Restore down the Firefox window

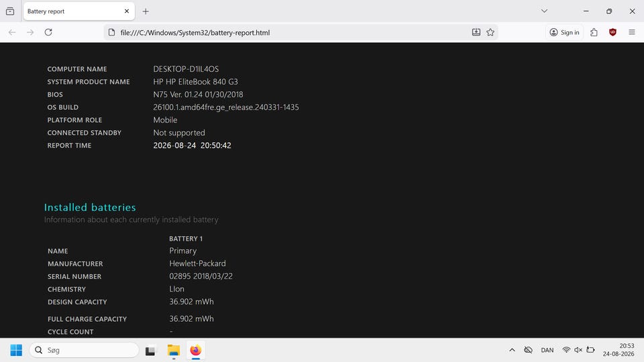tap(609, 11)
